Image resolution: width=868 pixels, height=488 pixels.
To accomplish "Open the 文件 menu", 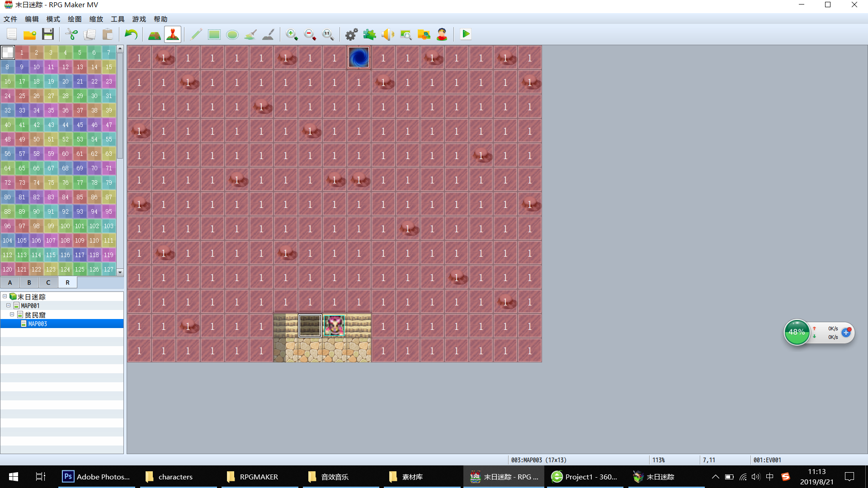I will 10,19.
